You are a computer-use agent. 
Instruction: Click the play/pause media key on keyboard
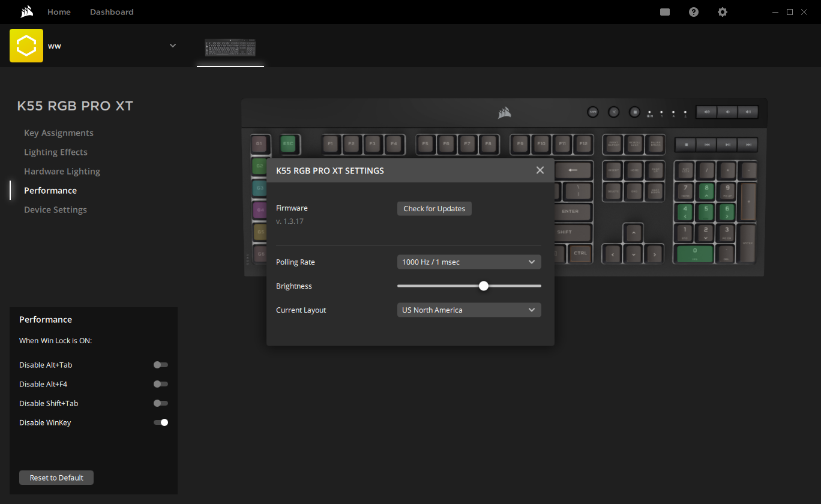click(x=727, y=145)
